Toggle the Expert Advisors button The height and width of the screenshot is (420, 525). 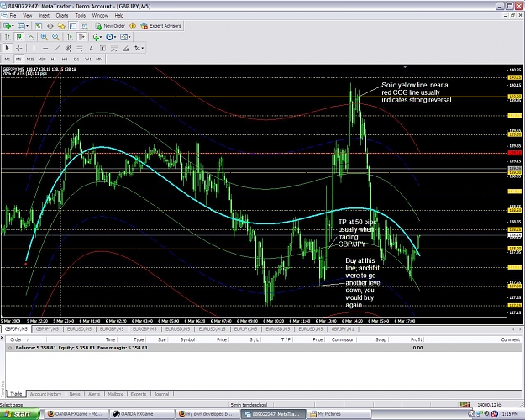pos(161,26)
